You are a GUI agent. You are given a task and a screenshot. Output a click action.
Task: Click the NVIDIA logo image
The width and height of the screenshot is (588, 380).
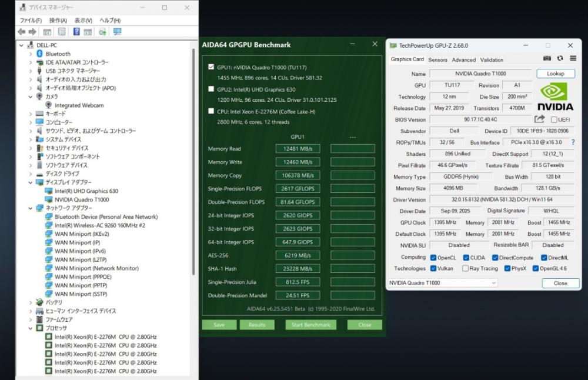point(556,96)
